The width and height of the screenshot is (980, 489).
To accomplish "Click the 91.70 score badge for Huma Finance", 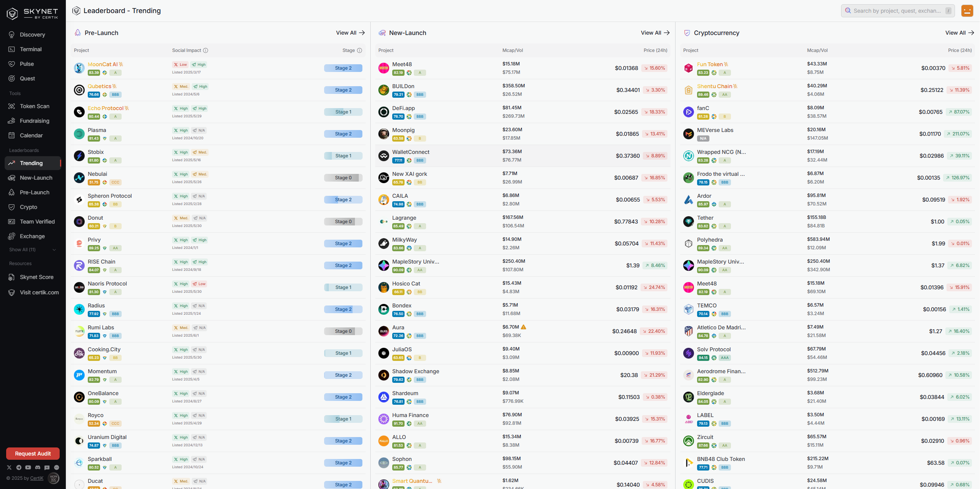I will click(398, 424).
